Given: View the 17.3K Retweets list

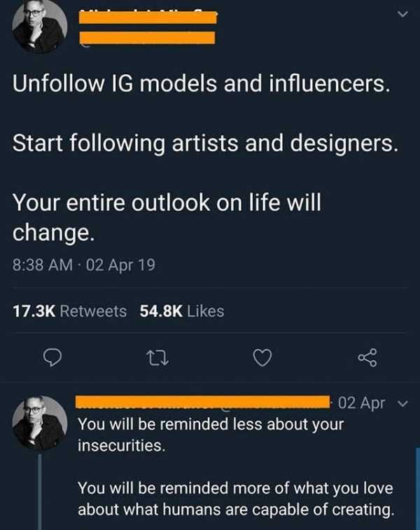Looking at the screenshot, I should tap(70, 311).
